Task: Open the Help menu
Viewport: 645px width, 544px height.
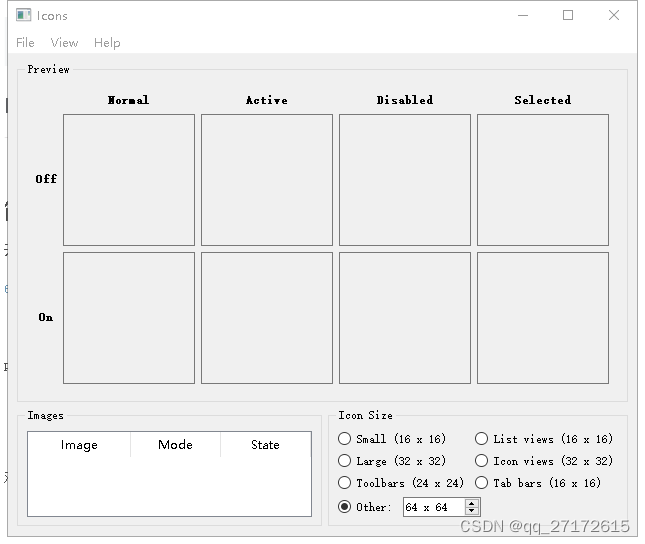Action: point(107,43)
